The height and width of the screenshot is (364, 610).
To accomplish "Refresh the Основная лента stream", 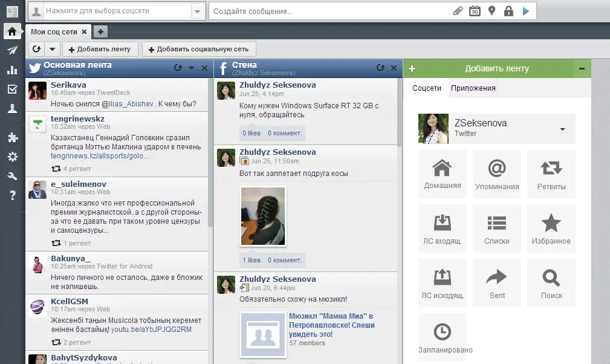I will [x=178, y=68].
